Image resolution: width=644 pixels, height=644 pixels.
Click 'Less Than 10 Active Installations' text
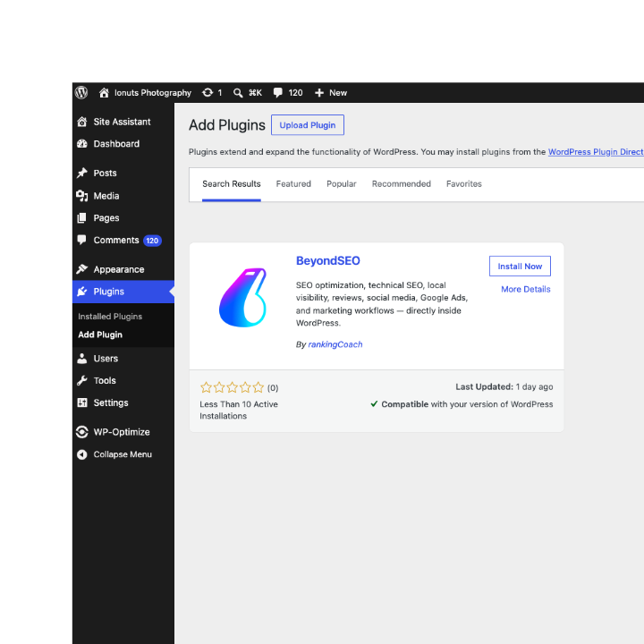[239, 410]
